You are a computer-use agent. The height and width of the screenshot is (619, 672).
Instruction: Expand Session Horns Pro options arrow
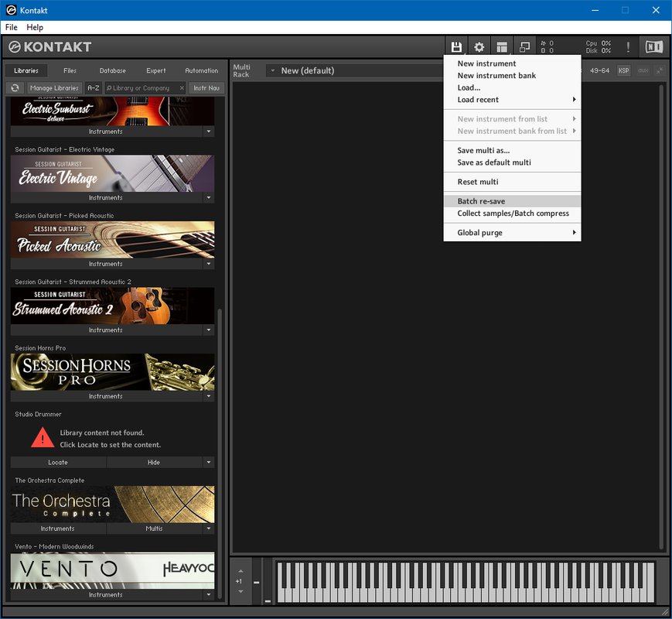tap(209, 396)
